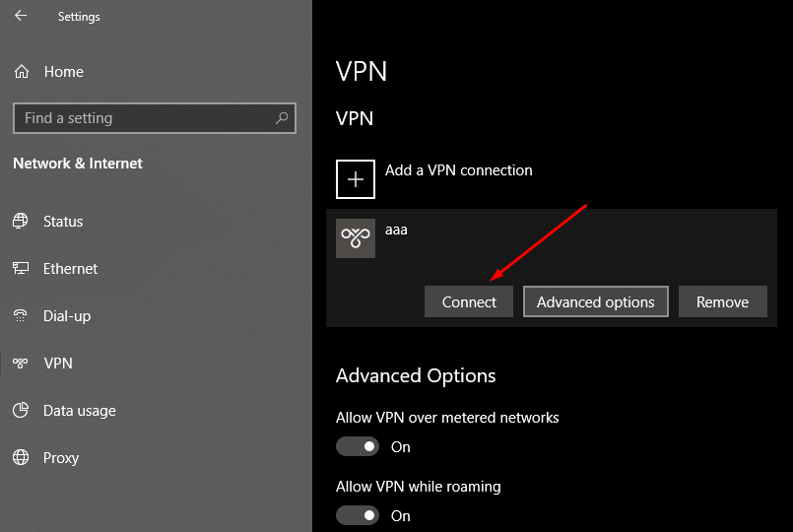Open Advanced options for aaa
The height and width of the screenshot is (532, 793).
click(596, 301)
